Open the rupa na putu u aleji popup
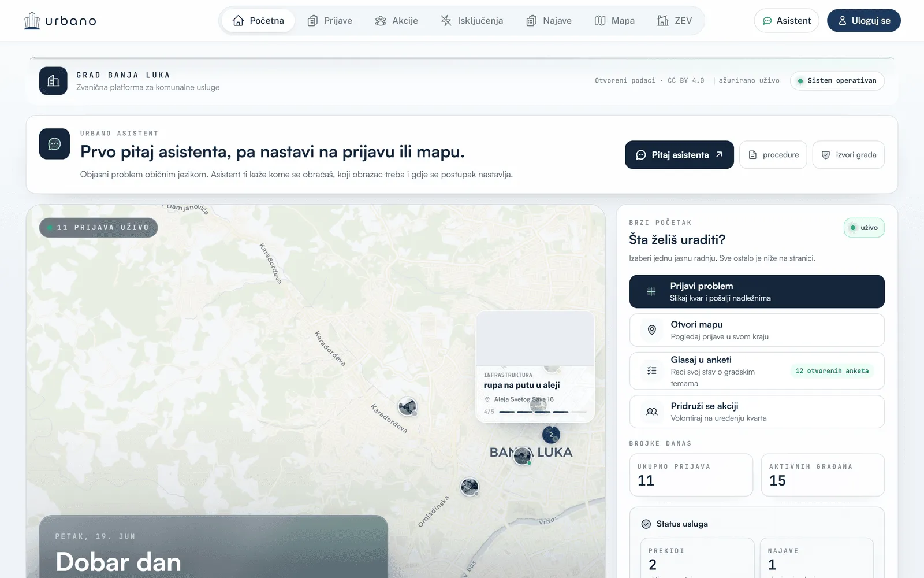Image resolution: width=924 pixels, height=578 pixels. (x=535, y=366)
